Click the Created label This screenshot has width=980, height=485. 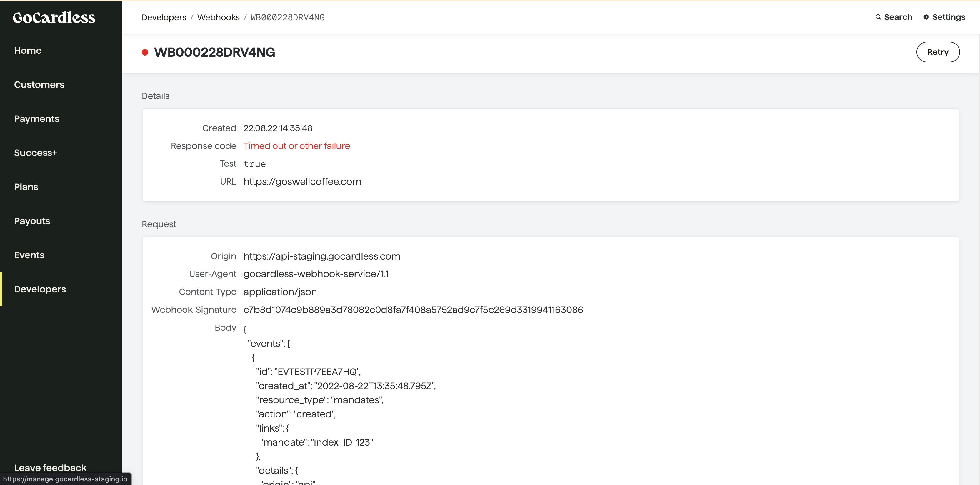tap(219, 128)
